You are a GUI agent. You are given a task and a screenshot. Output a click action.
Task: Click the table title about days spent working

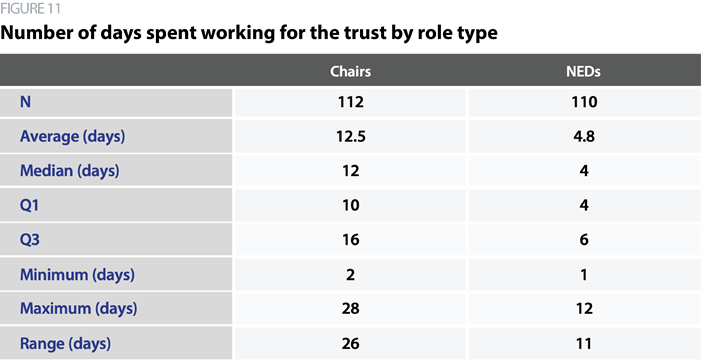point(249,33)
